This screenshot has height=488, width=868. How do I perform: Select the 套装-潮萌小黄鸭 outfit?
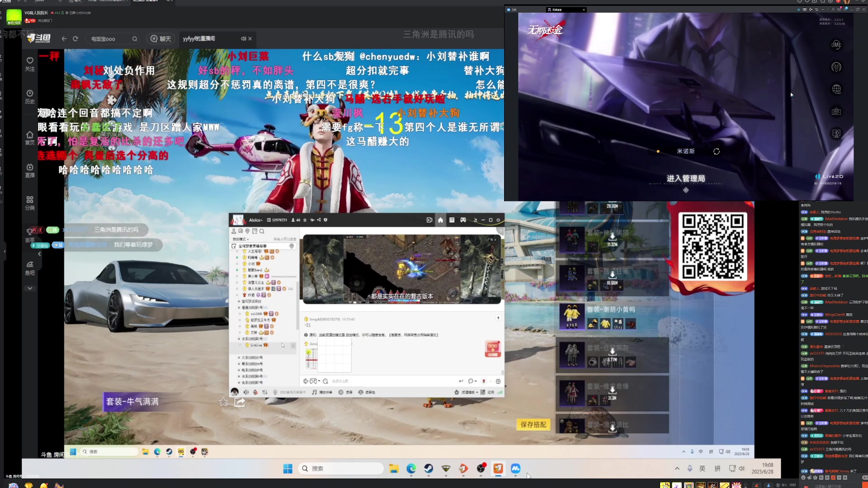(x=612, y=316)
